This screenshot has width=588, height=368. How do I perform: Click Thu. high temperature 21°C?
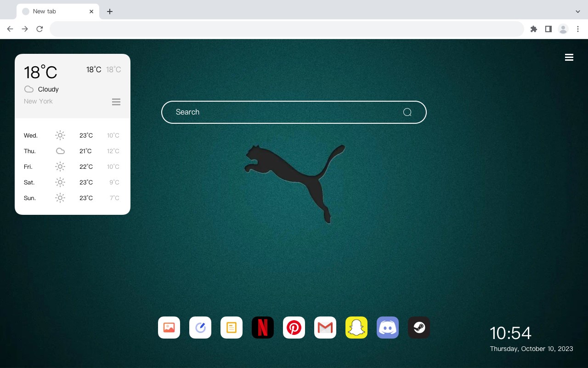click(85, 151)
